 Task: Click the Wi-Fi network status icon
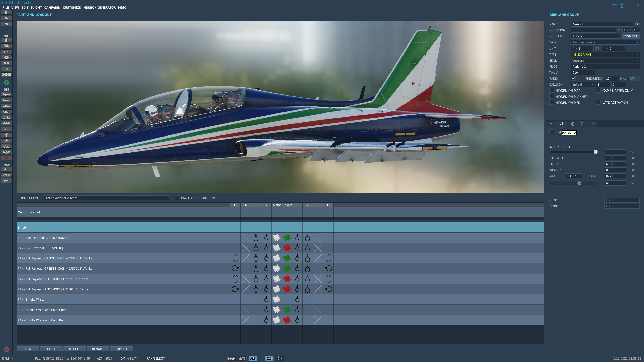tap(615, 5)
